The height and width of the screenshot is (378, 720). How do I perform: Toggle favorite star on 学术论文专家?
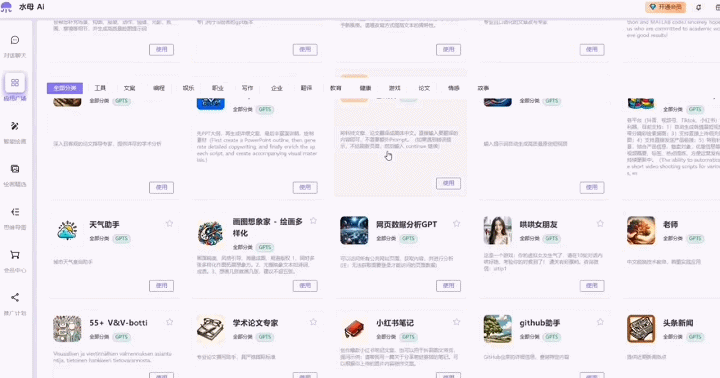tap(313, 322)
